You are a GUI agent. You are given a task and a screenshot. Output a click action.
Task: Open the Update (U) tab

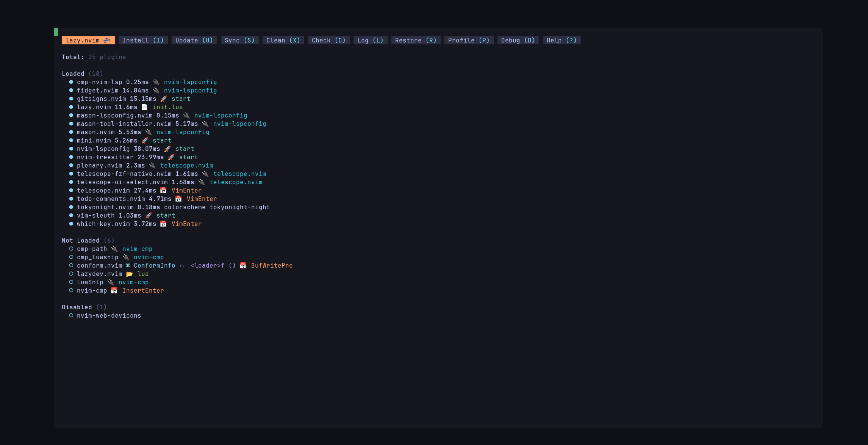[194, 41]
